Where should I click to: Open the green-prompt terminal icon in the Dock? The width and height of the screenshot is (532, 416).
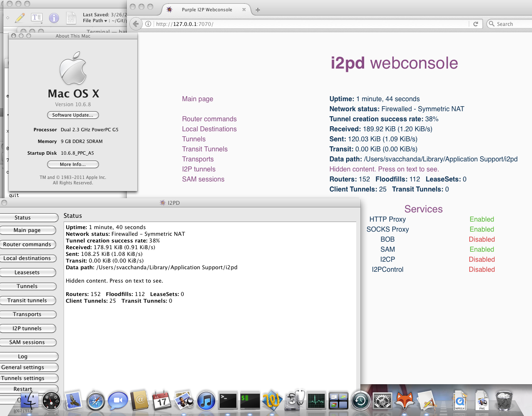[x=250, y=401]
